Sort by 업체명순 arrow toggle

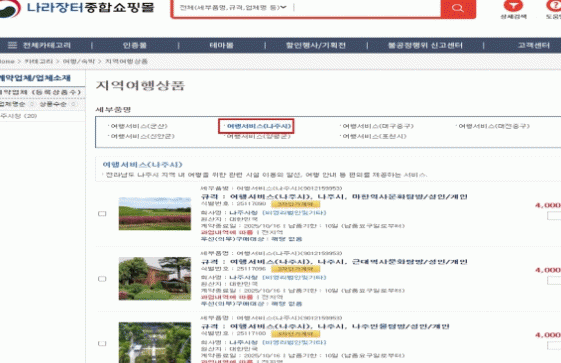click(32, 104)
